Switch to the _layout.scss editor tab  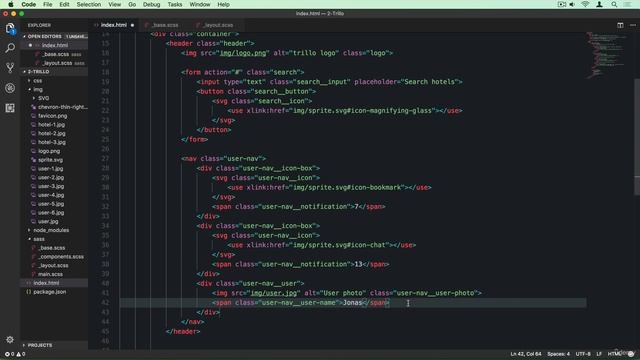pyautogui.click(x=218, y=25)
